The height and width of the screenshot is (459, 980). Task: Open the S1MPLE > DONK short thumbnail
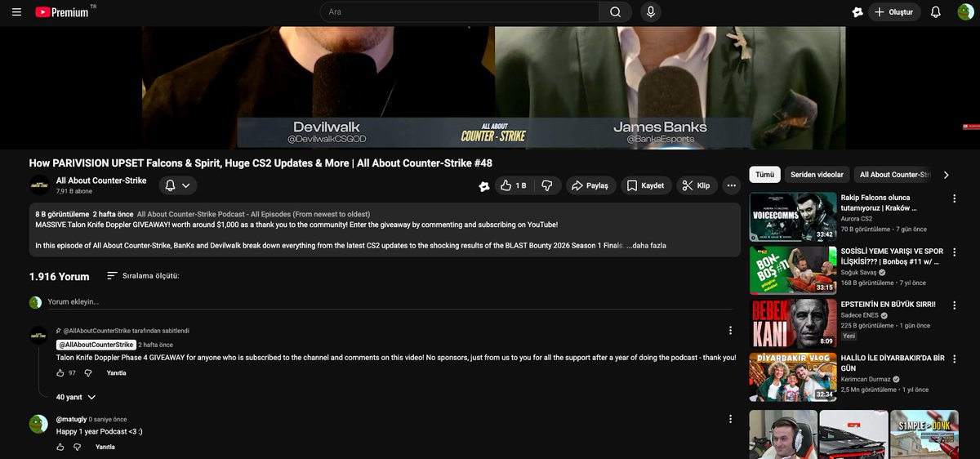pos(924,434)
